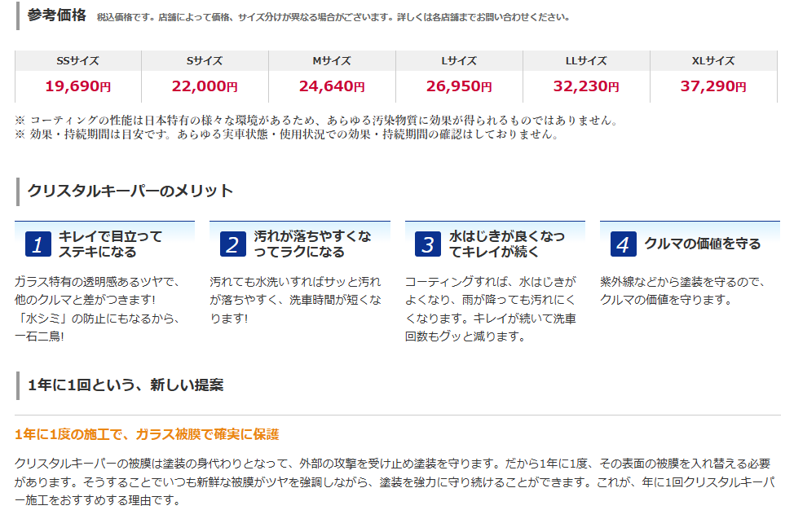Select the Mサイズ column header
Screen dimensions: 794x532
[332, 61]
